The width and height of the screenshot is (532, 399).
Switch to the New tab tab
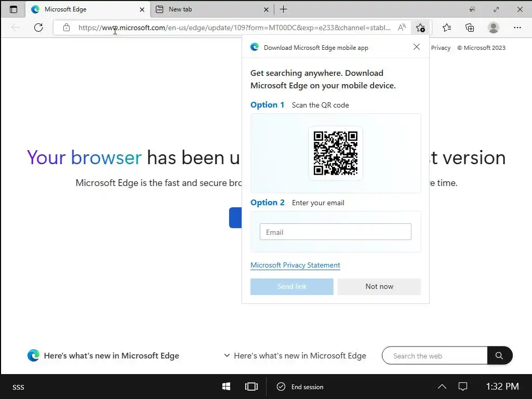(212, 9)
